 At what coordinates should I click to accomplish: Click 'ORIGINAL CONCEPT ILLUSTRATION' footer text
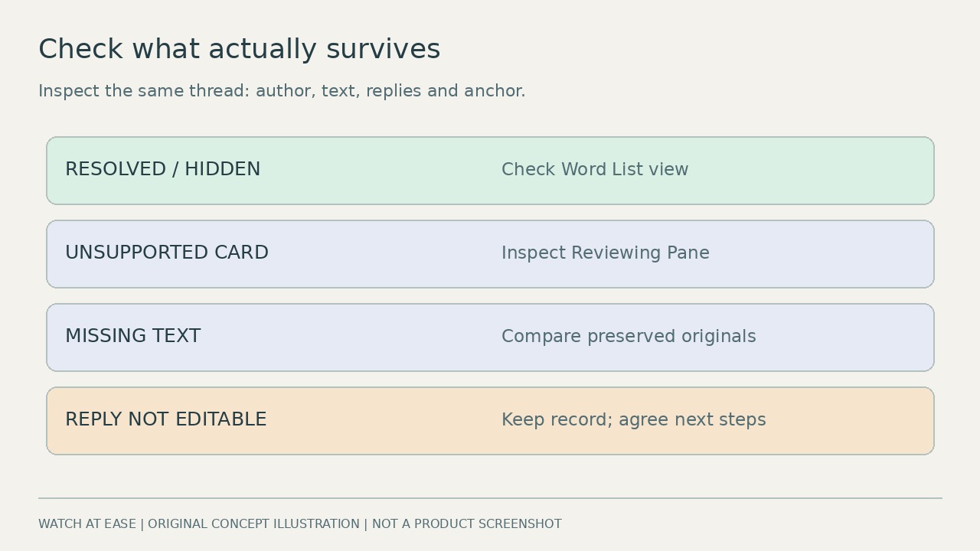coord(253,524)
